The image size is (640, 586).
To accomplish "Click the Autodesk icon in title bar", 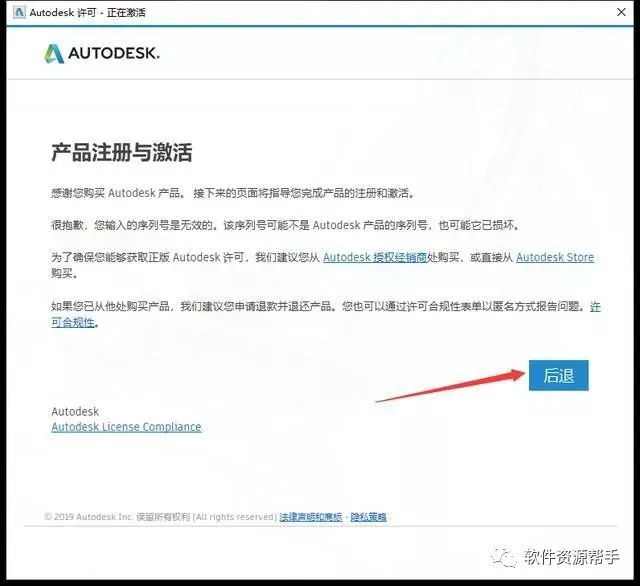I will (19, 13).
